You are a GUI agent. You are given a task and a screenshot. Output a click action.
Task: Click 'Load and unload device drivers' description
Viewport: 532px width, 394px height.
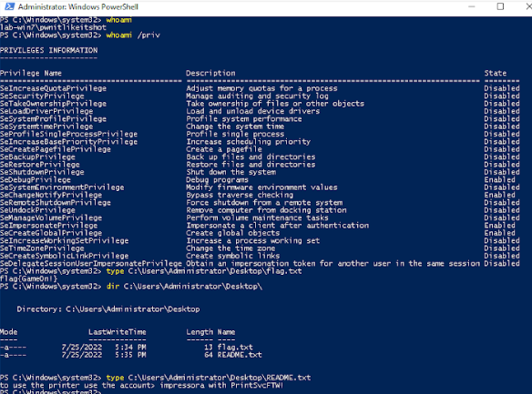point(252,111)
